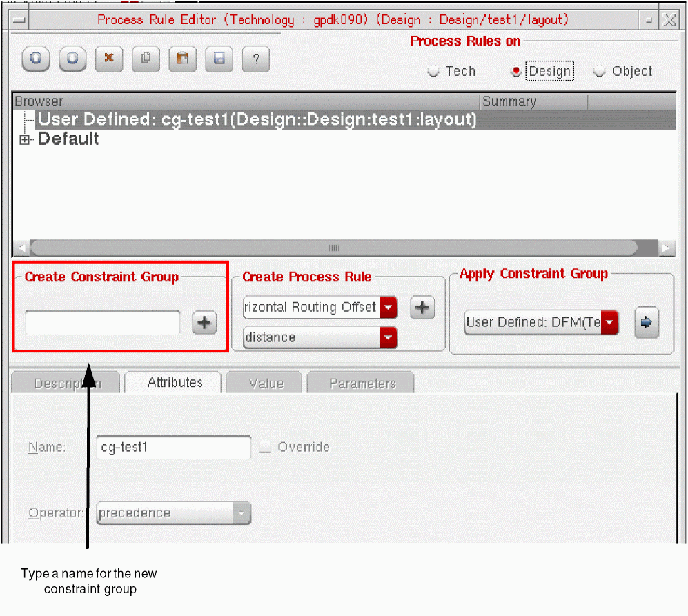
Task: Open help with the question mark button
Action: 255,59
